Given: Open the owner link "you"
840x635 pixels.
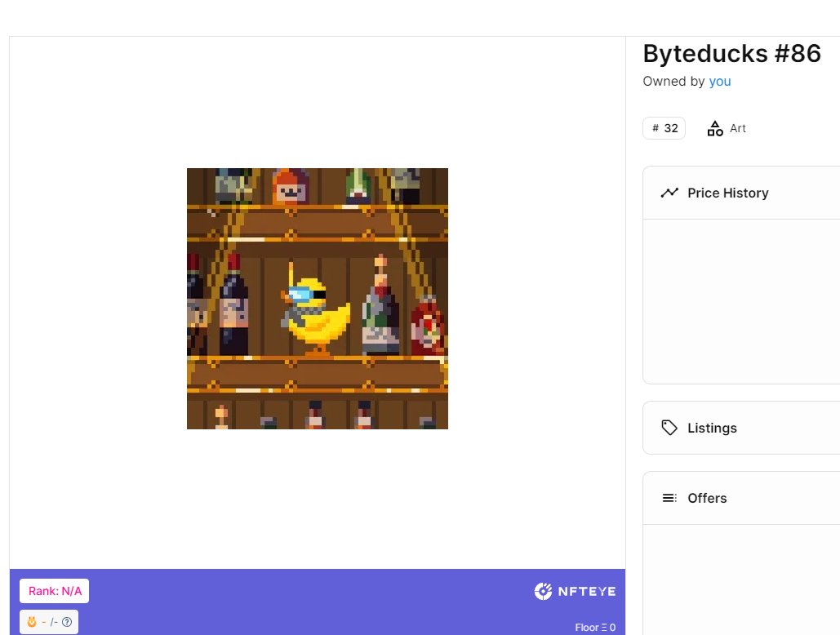Looking at the screenshot, I should pos(719,82).
